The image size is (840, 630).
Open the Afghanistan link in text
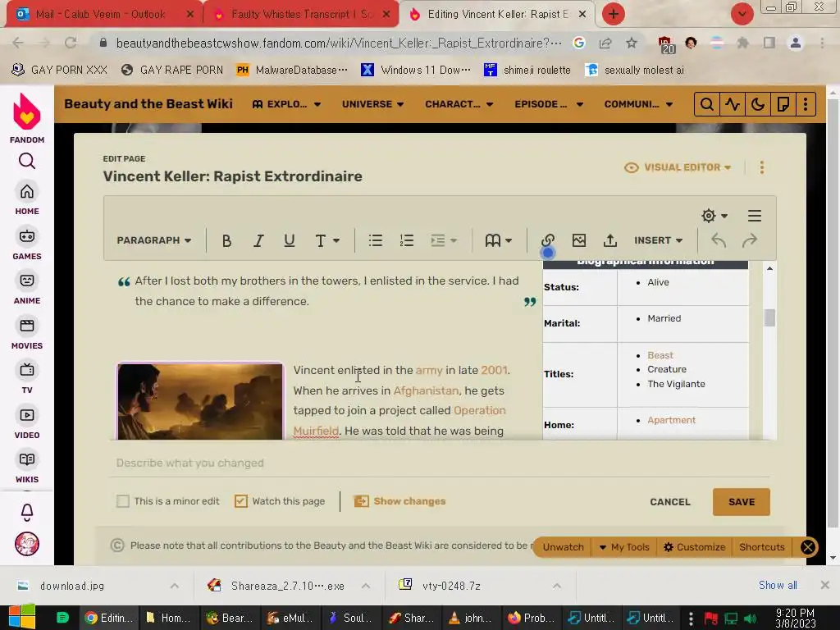426,390
